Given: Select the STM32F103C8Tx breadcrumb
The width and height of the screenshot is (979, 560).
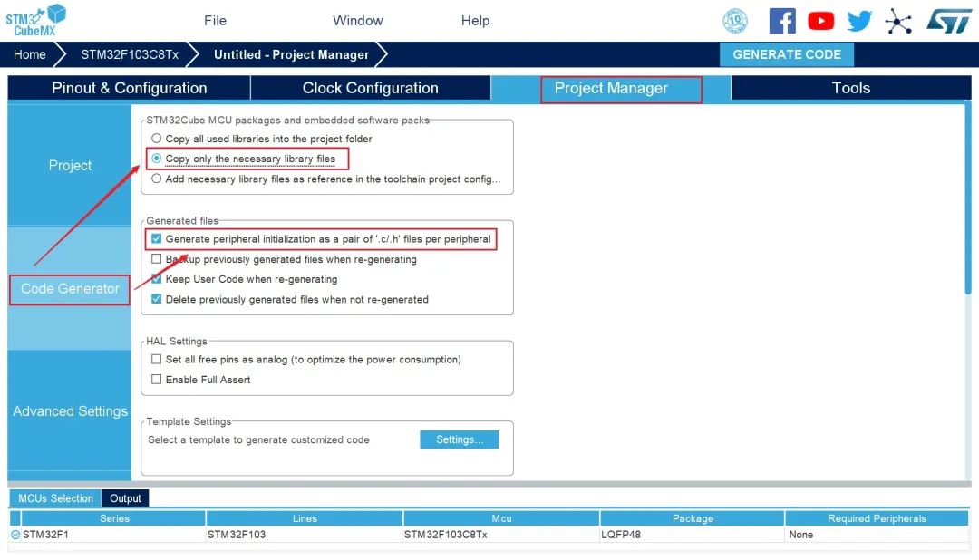Looking at the screenshot, I should pos(130,54).
